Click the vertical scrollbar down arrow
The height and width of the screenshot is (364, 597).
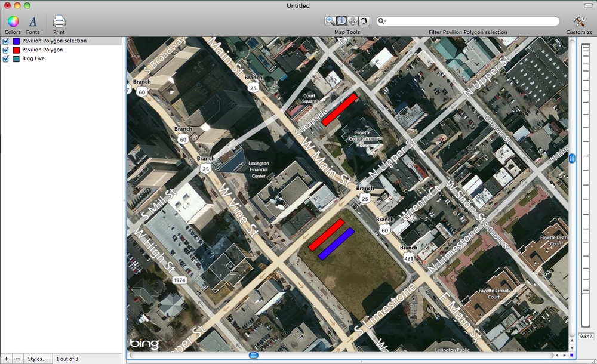pos(573,347)
